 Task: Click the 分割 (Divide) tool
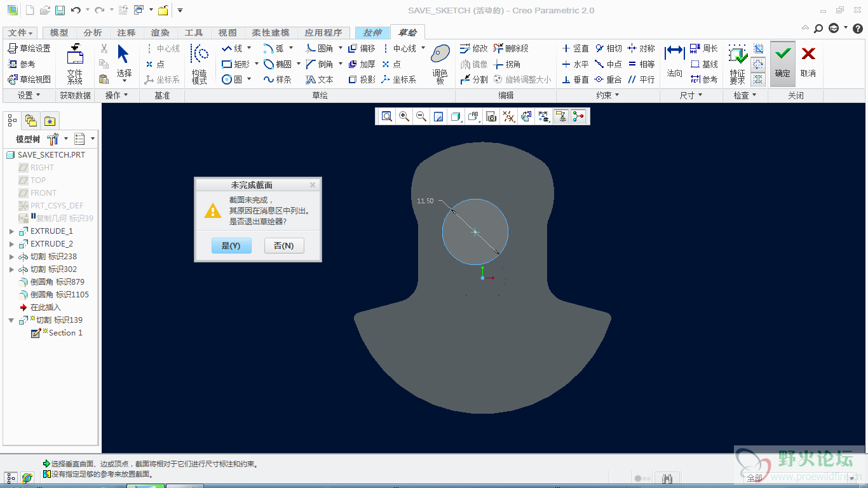pyautogui.click(x=474, y=79)
